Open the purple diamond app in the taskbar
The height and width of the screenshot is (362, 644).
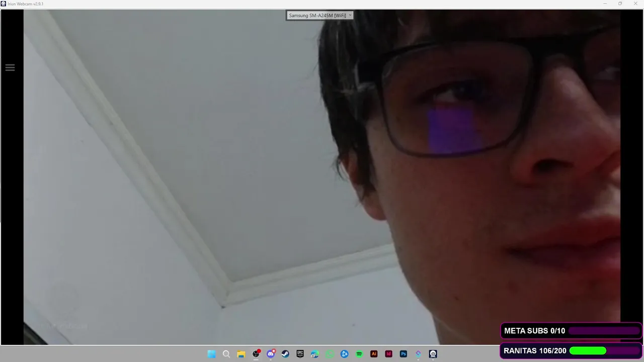[x=418, y=354]
